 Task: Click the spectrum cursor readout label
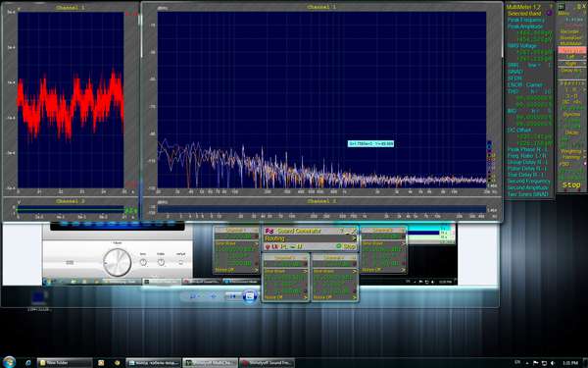pyautogui.click(x=370, y=143)
